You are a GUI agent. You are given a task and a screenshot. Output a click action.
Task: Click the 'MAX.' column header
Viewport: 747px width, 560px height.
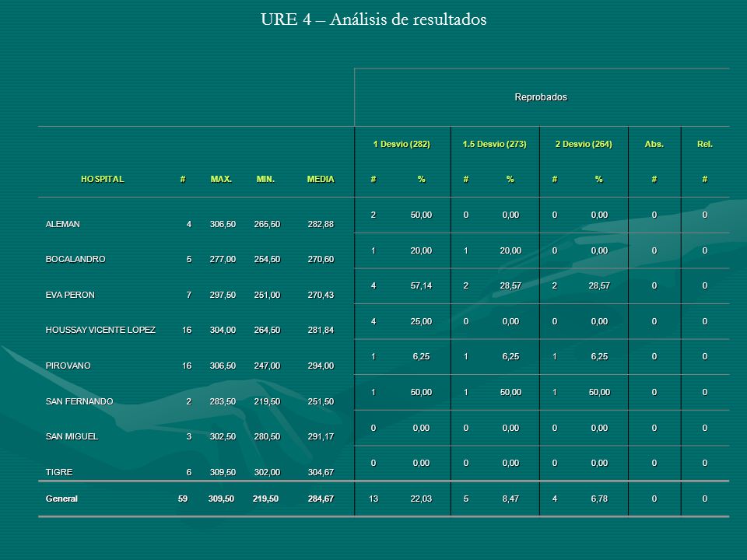(x=221, y=179)
